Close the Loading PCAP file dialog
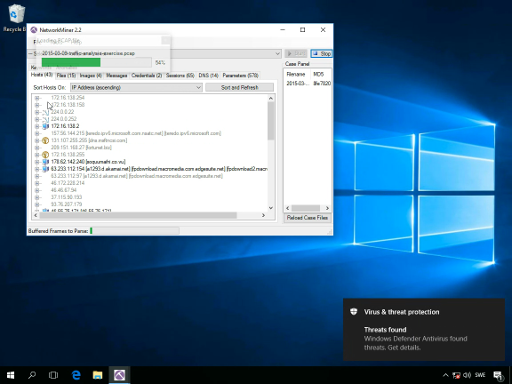 coord(166,40)
